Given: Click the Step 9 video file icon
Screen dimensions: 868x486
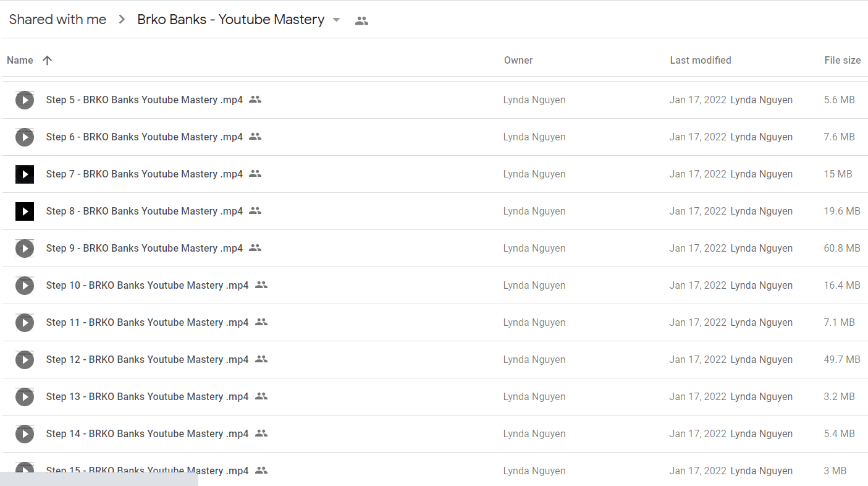Looking at the screenshot, I should 25,248.
